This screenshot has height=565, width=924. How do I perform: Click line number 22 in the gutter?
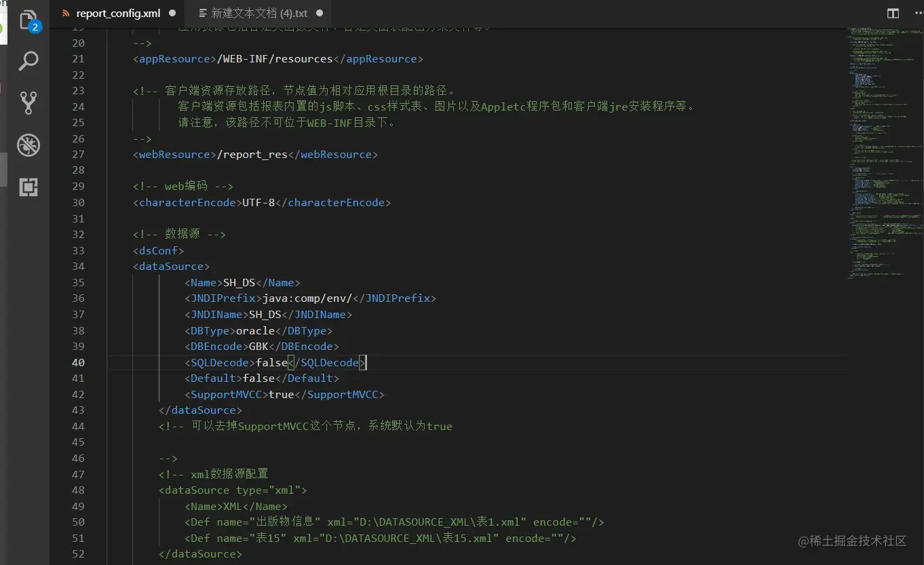(78, 75)
